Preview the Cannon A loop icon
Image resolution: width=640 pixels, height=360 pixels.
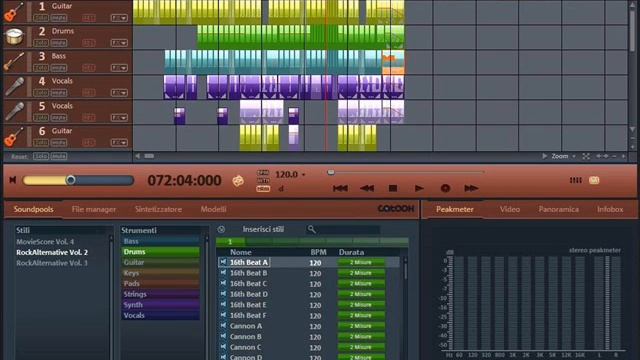pyautogui.click(x=223, y=326)
